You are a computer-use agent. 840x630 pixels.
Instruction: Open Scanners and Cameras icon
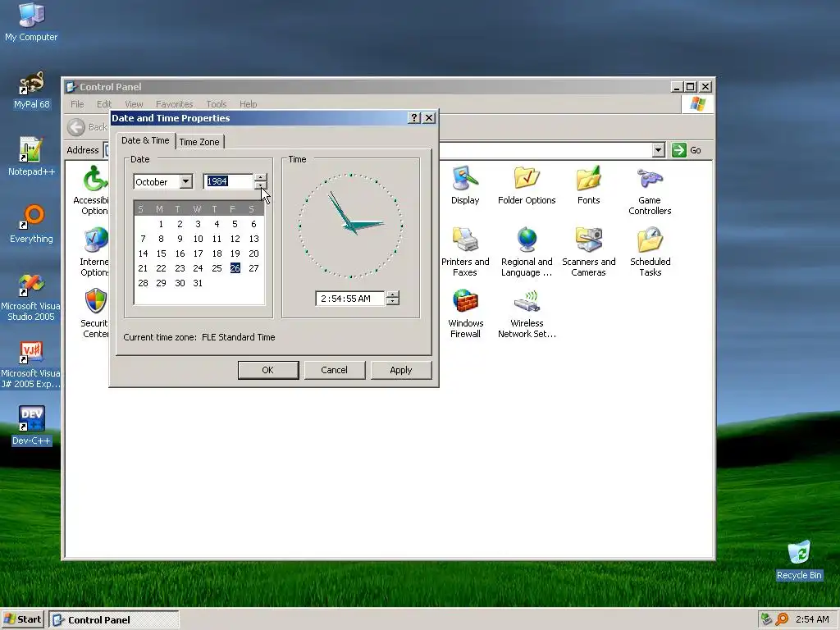point(588,252)
